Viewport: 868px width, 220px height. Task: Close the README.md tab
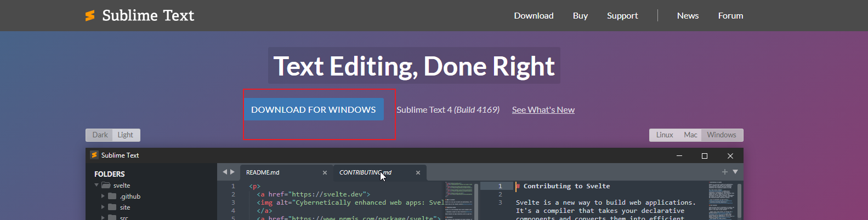[x=325, y=172]
